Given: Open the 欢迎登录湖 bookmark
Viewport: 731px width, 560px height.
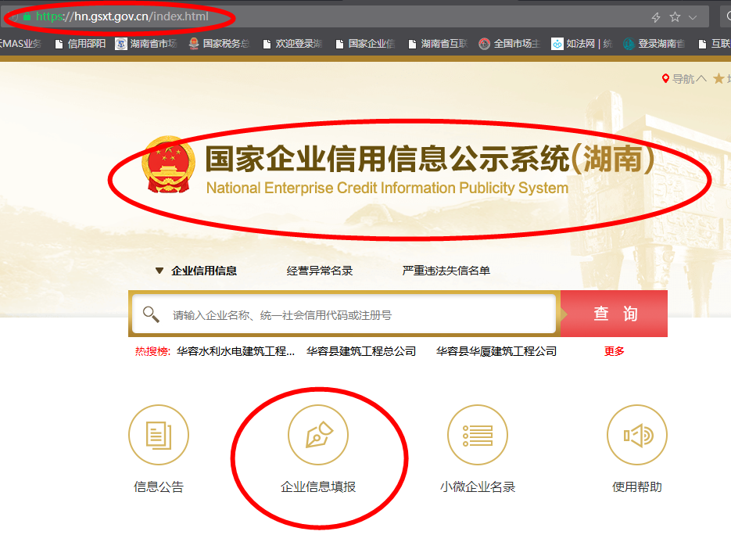Looking at the screenshot, I should click(292, 44).
